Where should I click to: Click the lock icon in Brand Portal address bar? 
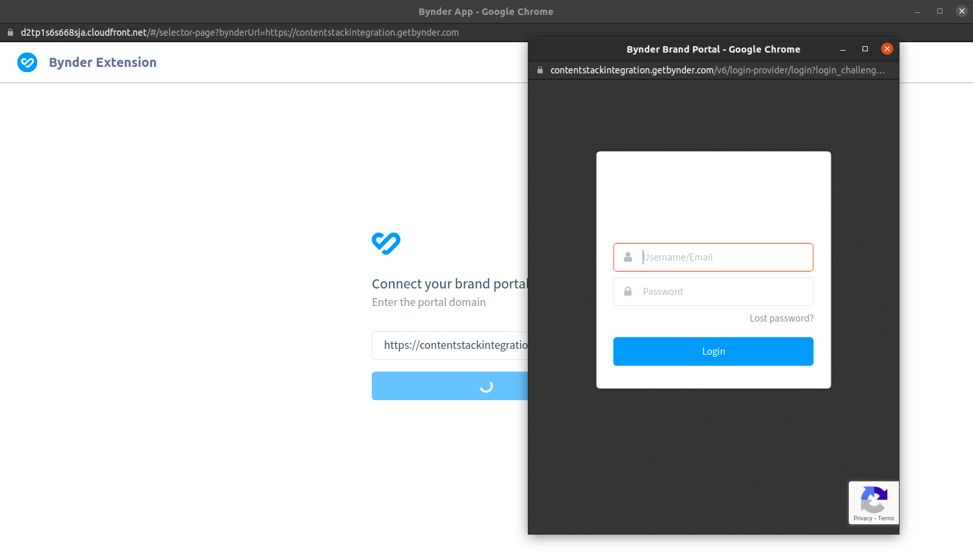(x=540, y=70)
